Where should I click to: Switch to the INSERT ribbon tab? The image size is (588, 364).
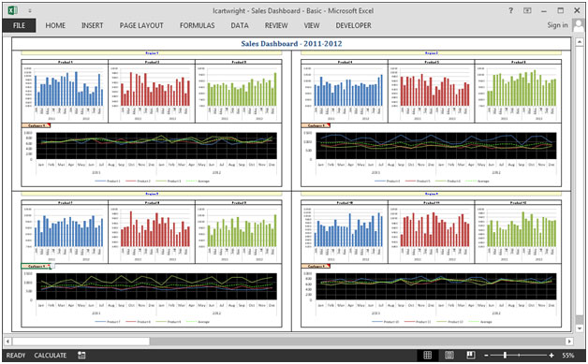[92, 25]
